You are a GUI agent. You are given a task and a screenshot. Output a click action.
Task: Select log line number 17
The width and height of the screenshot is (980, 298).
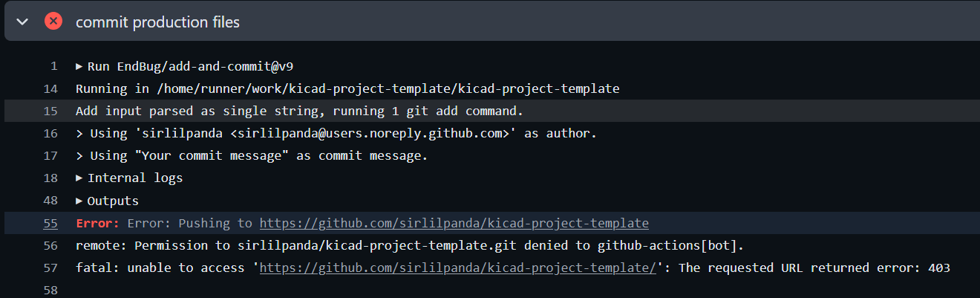[50, 156]
